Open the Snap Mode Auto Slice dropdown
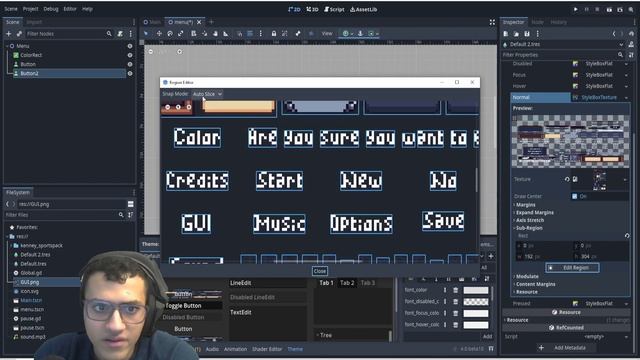640x360 pixels. [207, 94]
